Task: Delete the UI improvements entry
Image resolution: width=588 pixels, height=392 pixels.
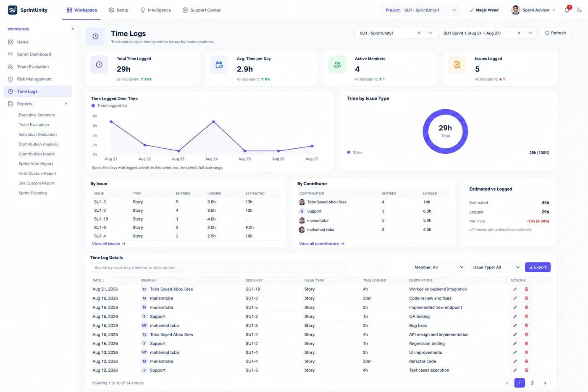Action: pos(526,353)
